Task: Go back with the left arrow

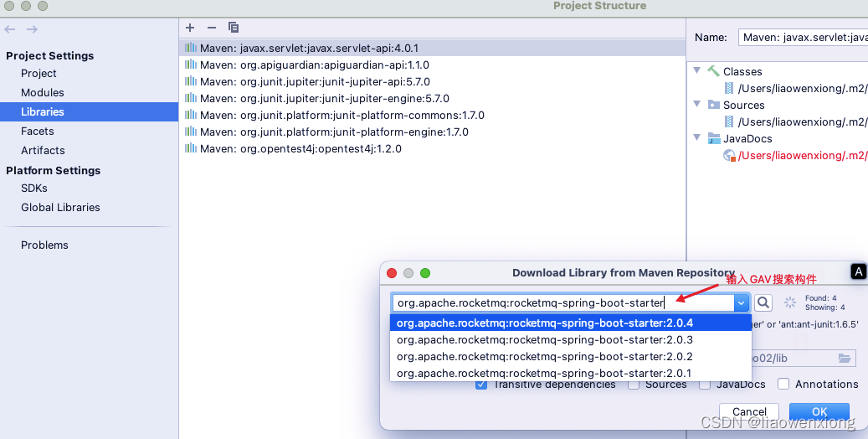Action: point(10,29)
